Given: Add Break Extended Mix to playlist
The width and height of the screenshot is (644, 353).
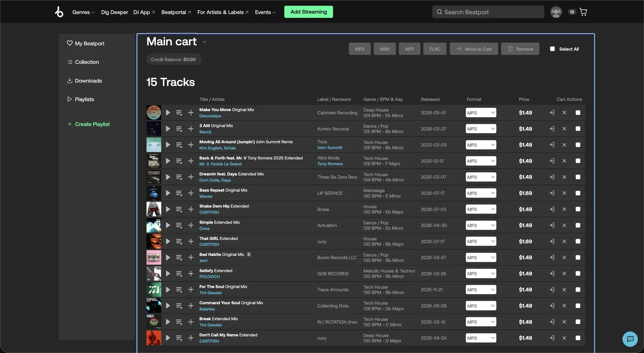Looking at the screenshot, I should 191,322.
